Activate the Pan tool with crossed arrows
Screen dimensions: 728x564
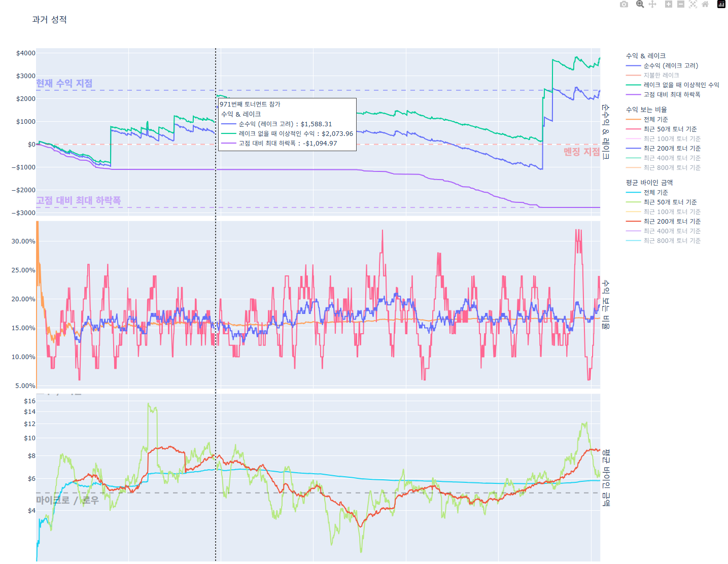click(652, 5)
